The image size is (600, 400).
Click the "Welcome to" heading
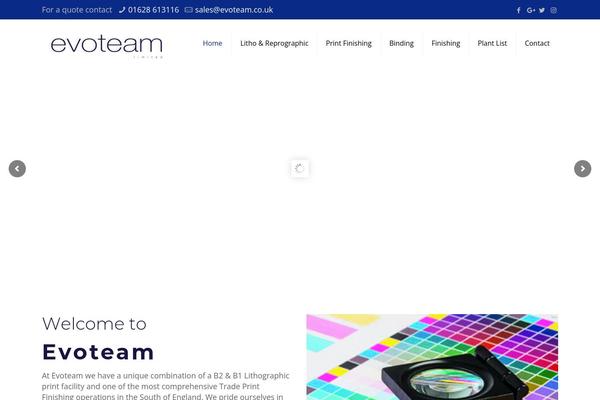click(x=94, y=324)
